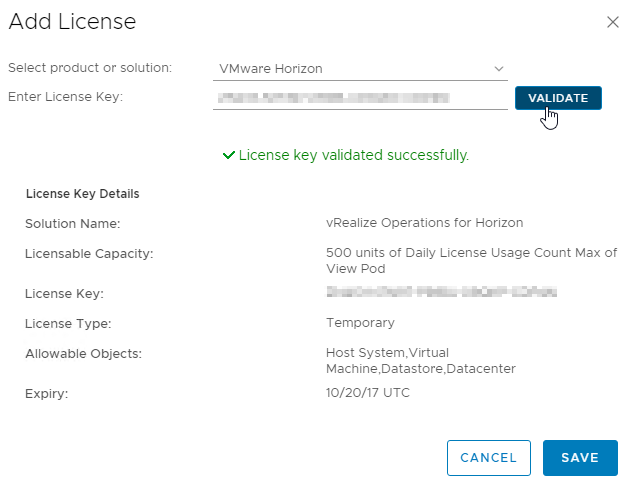Save the license with the SAVE button
The height and width of the screenshot is (485, 626).
point(580,458)
